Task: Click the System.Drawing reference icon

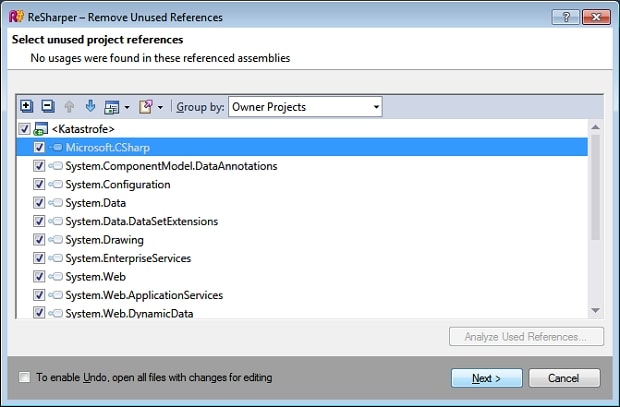Action: 56,240
